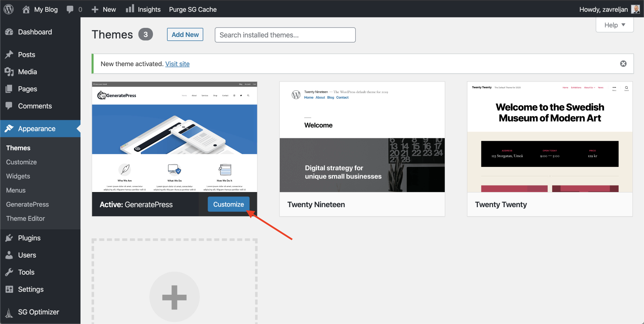The width and height of the screenshot is (644, 324).
Task: Click Purge SG Cache in admin bar
Action: point(193,9)
